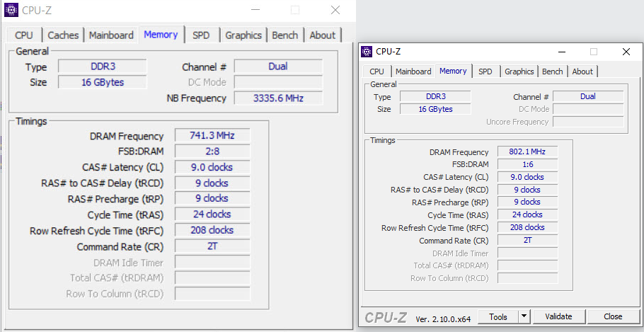Click 2T Command Rate value in right window

point(527,241)
